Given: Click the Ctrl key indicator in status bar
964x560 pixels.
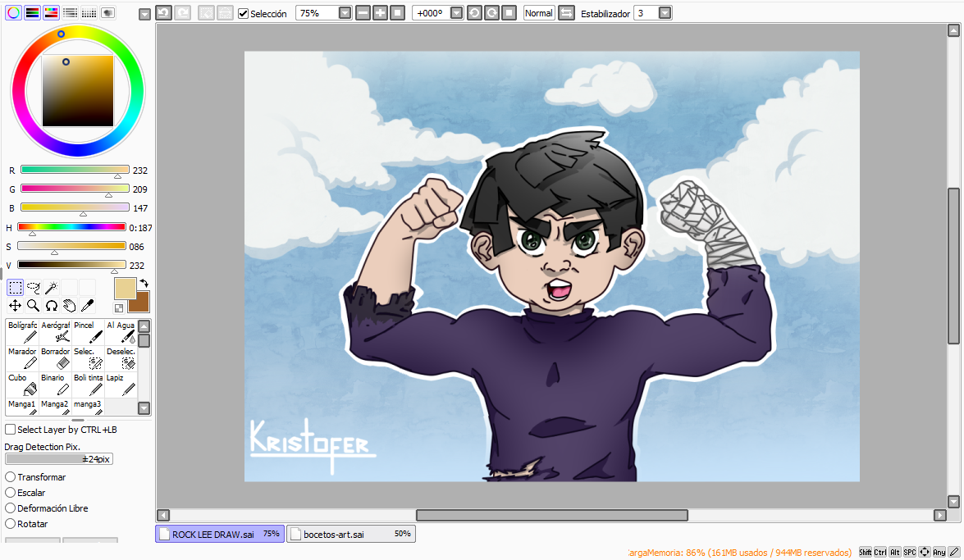Looking at the screenshot, I should 879,552.
